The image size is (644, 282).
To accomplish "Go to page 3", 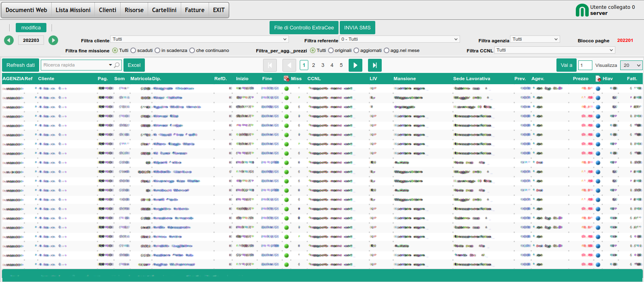I will (x=323, y=65).
